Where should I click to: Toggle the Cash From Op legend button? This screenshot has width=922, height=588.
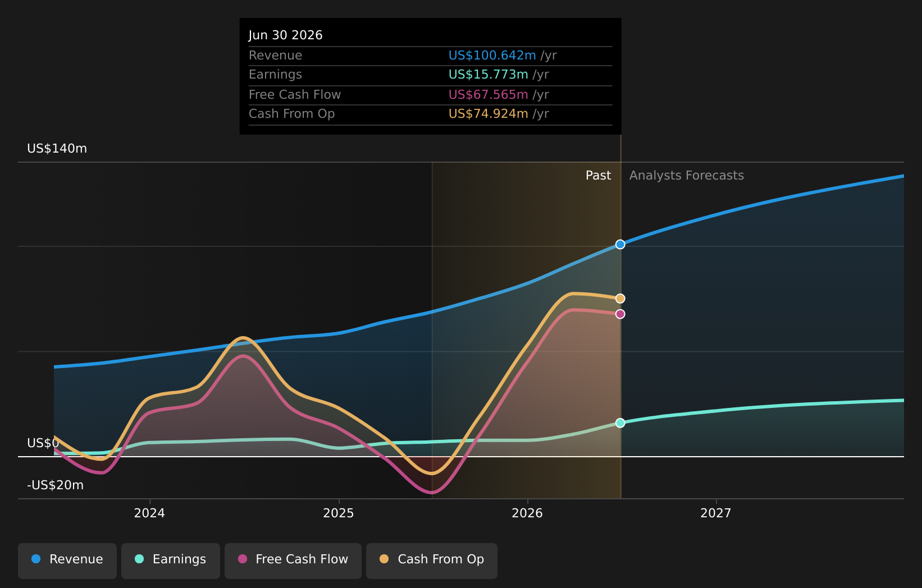coord(432,561)
